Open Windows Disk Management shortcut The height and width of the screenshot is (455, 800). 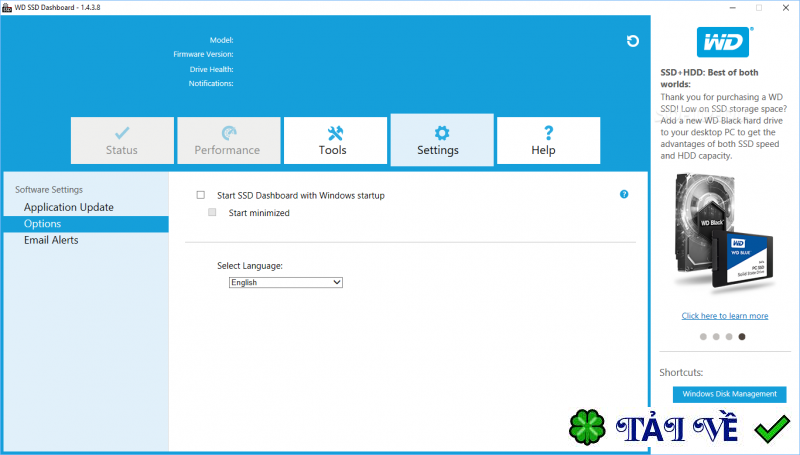tap(730, 394)
